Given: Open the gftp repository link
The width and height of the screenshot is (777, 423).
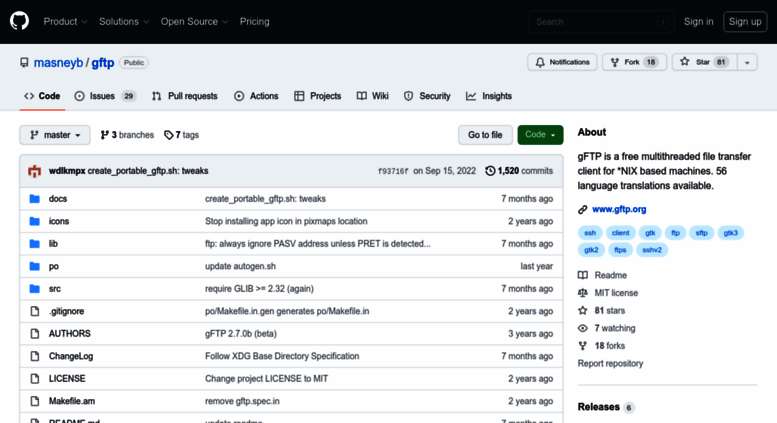Looking at the screenshot, I should click(x=103, y=63).
